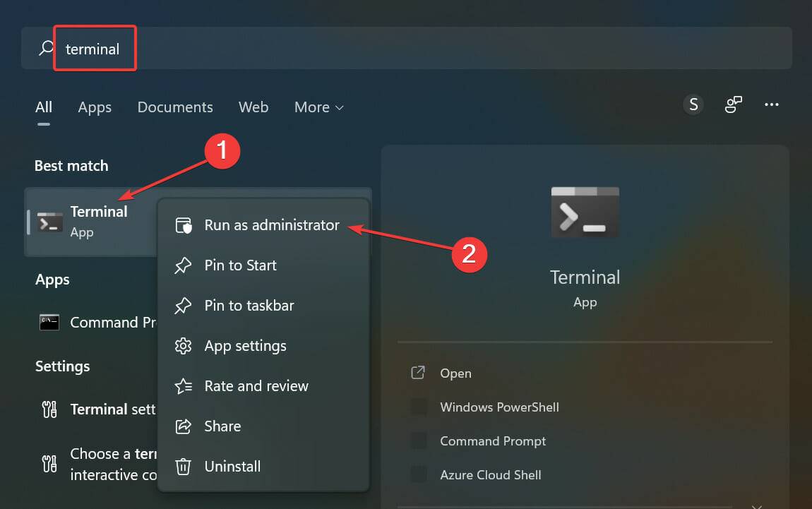Viewport: 812px width, 509px height.
Task: Click the shield icon next to Run as administrator
Action: (x=183, y=224)
